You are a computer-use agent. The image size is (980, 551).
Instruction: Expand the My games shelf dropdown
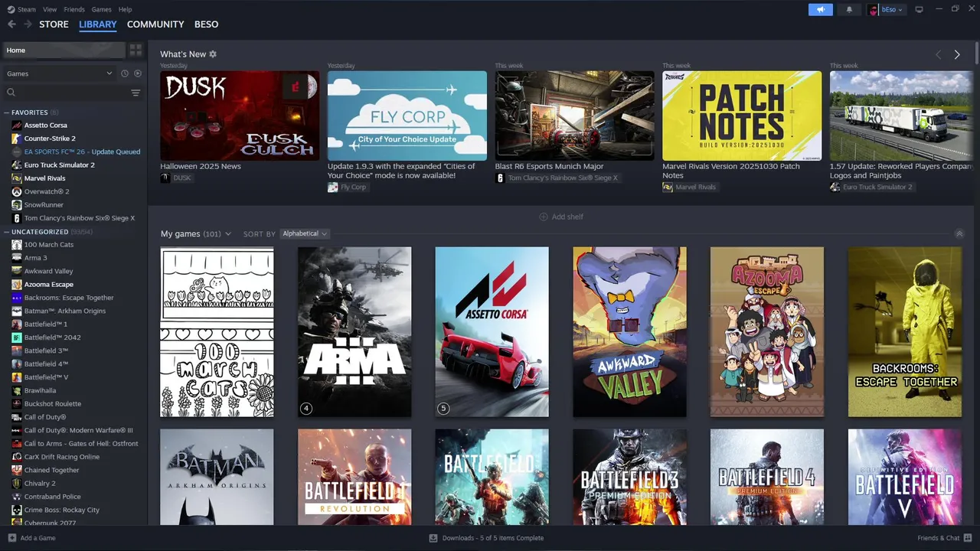tap(227, 234)
